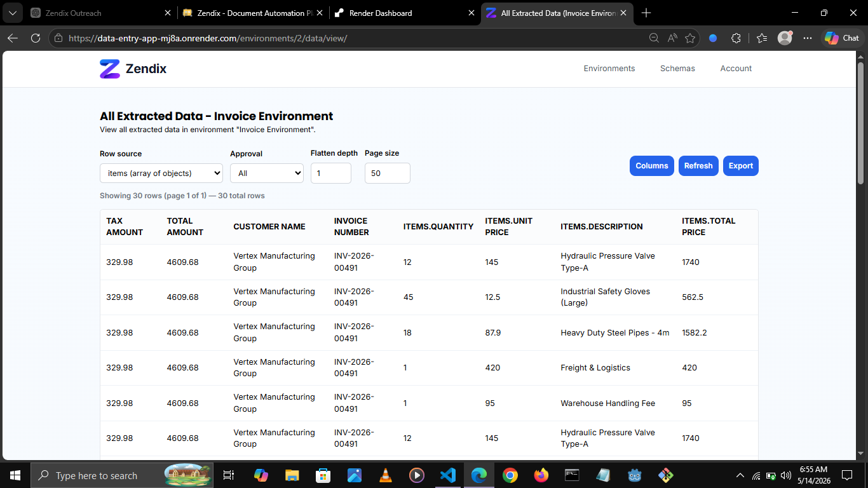Open Visual Studio Code from the taskbar

(x=448, y=475)
